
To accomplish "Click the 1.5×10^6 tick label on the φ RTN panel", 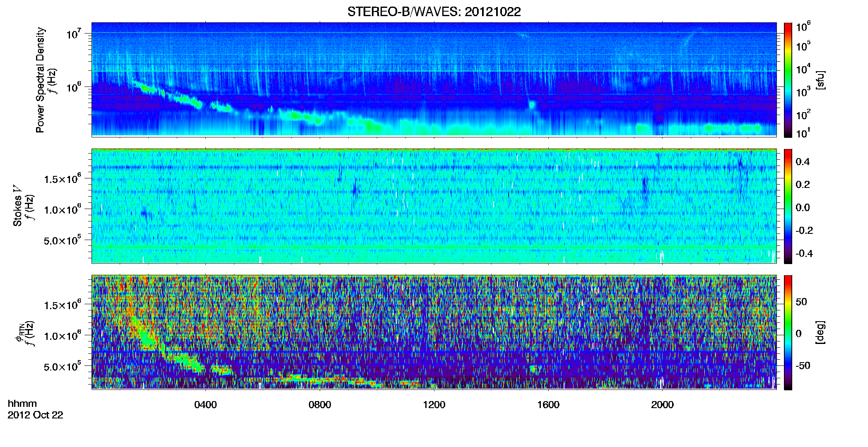I will pyautogui.click(x=63, y=305).
